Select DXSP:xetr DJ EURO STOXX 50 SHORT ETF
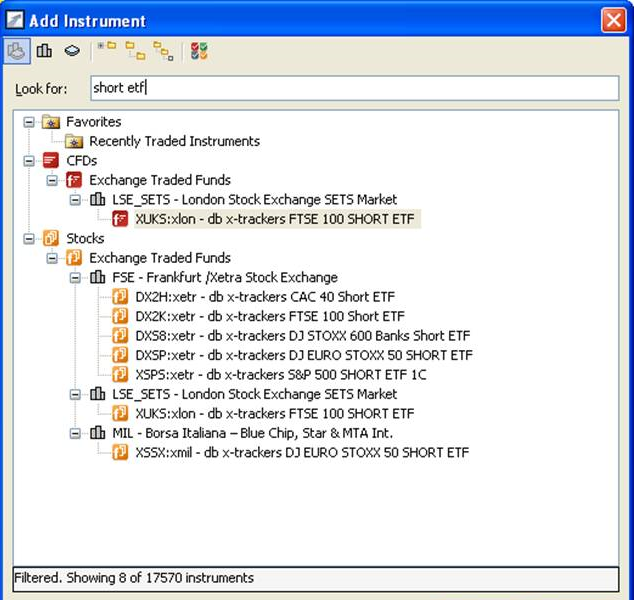 [304, 355]
